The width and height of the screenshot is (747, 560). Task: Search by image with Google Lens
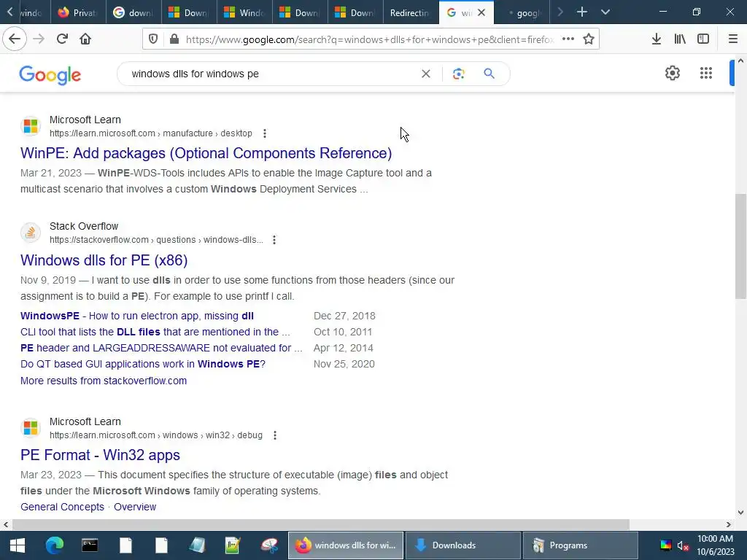point(458,74)
